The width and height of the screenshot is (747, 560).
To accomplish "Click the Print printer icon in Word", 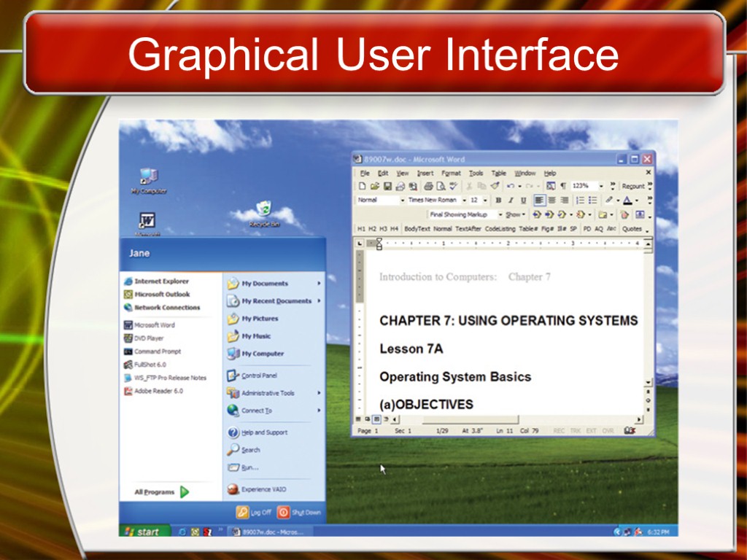I will coord(428,186).
